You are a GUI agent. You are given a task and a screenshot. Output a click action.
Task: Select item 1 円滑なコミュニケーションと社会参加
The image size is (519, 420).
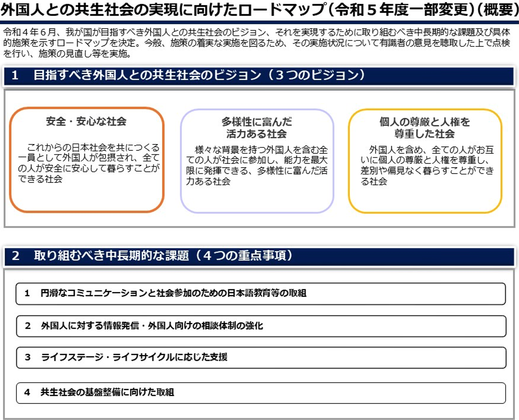261,293
